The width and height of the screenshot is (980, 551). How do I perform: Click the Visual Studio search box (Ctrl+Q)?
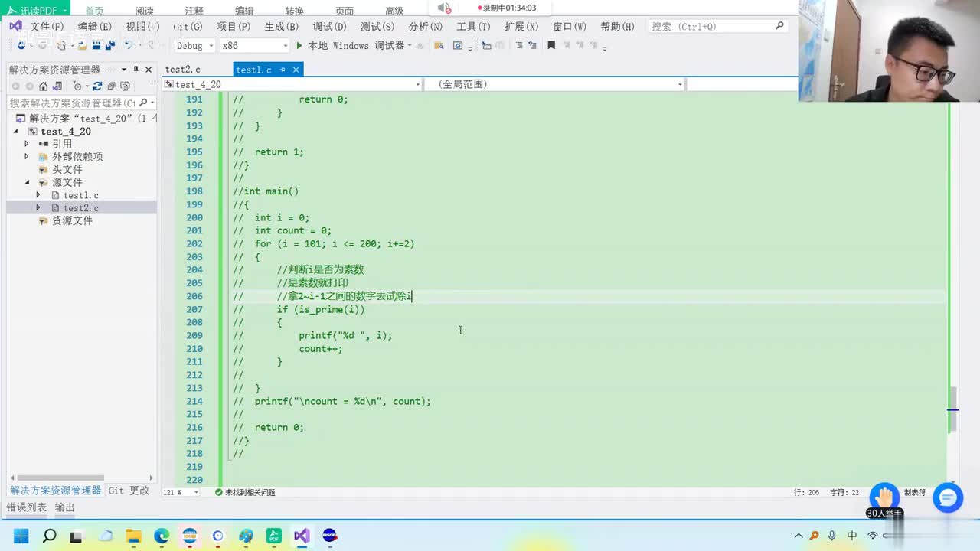(x=717, y=26)
